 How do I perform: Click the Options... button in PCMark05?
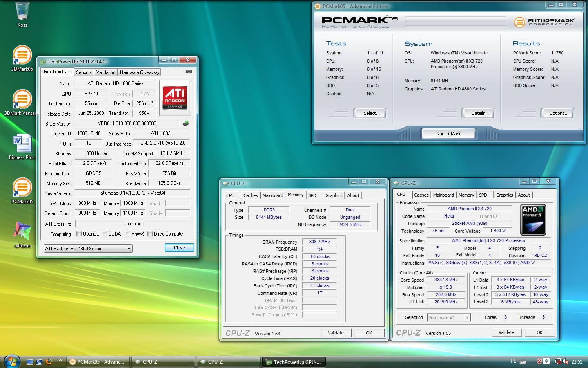[x=559, y=113]
